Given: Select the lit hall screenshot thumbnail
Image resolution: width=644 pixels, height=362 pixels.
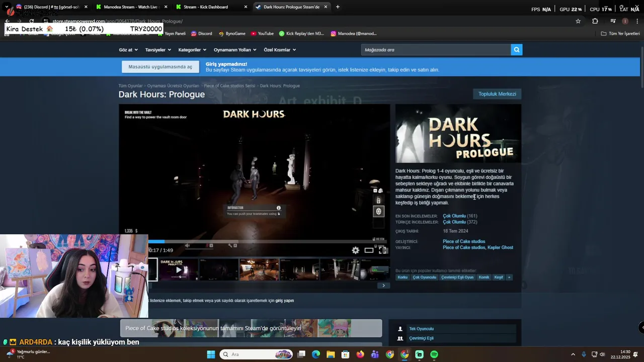Looking at the screenshot, I should [259, 269].
